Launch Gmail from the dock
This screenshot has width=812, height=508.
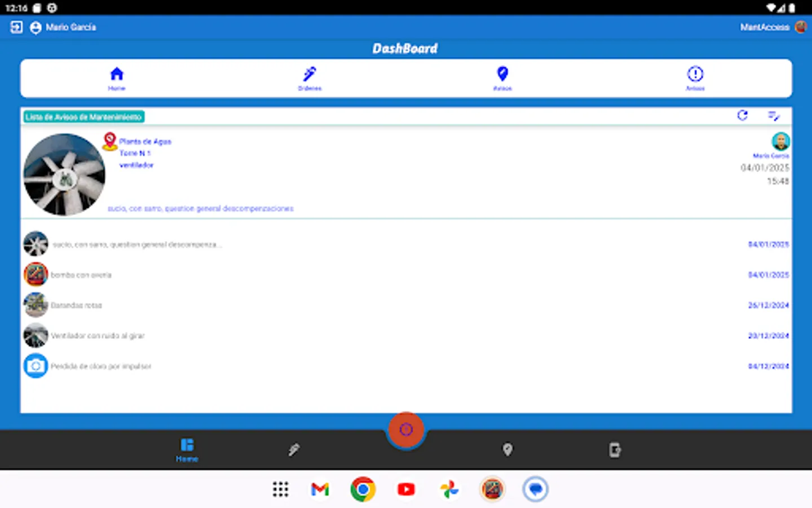click(319, 489)
